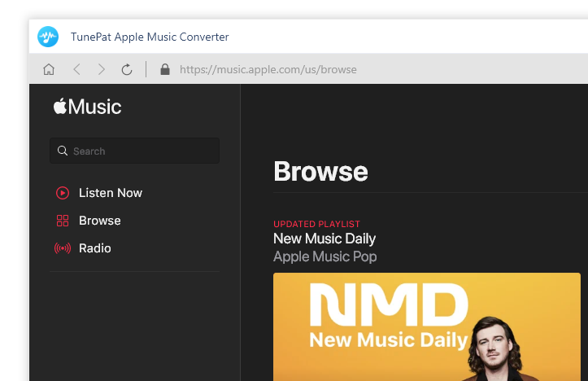Open the NMD New Music Daily artwork
Screen dimensions: 588x381
(427, 326)
